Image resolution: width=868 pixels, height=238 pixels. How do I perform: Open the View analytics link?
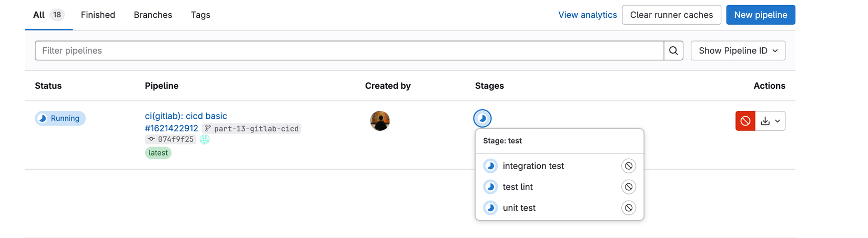[587, 15]
